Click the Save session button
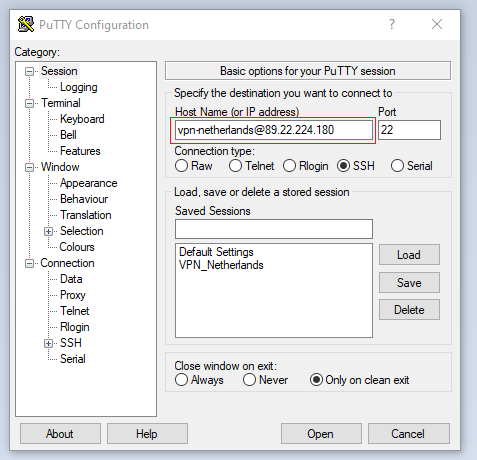 click(x=409, y=283)
